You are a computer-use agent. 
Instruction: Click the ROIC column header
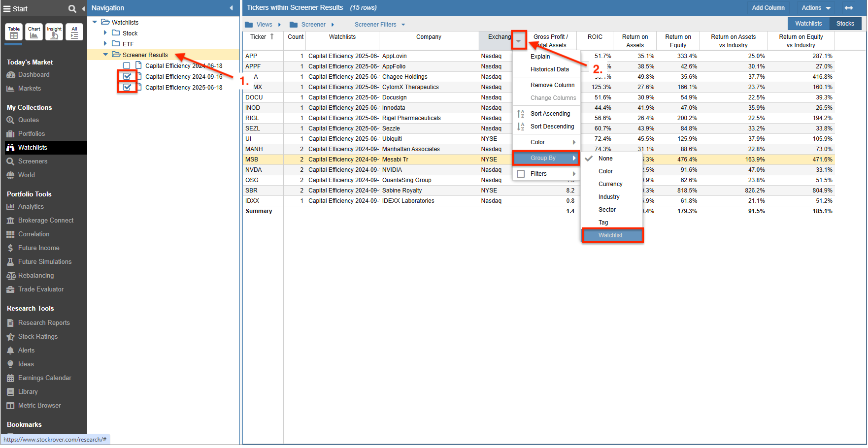pos(595,40)
